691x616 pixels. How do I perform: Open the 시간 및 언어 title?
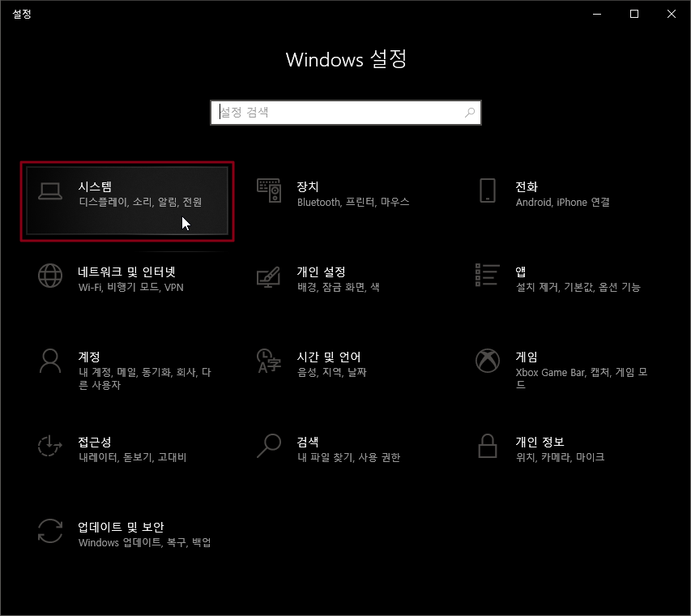click(x=329, y=357)
